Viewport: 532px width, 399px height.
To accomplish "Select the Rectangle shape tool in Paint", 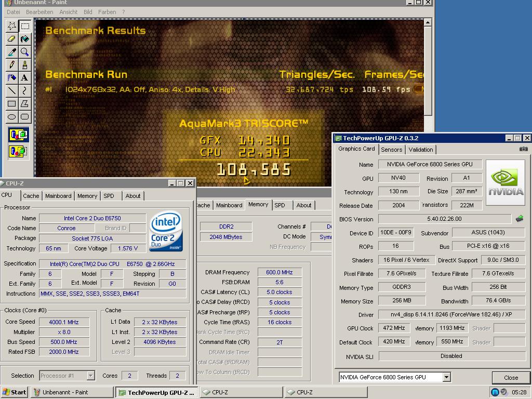I will pos(12,103).
